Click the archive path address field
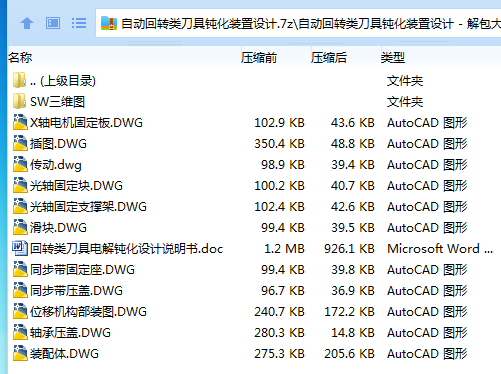501x374 pixels. tap(299, 23)
